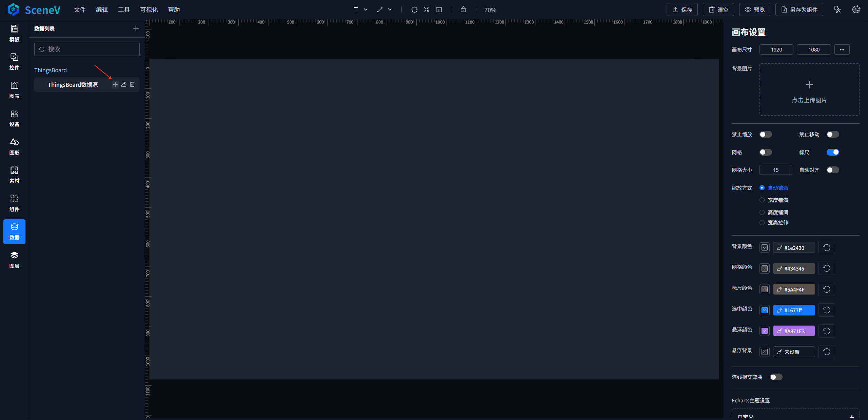Viewport: 868px width, 420px height.
Task: Reset 悬浮背景 to default
Action: tap(827, 352)
